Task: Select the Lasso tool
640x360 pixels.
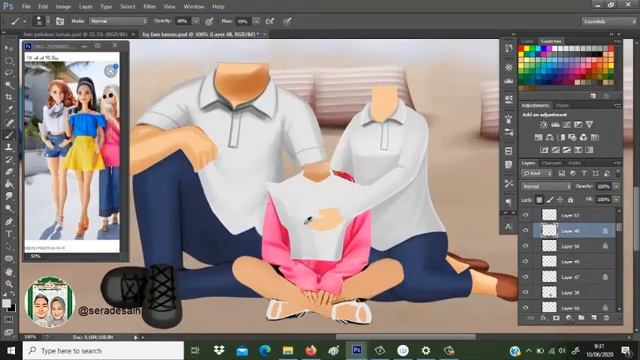Action: (9, 73)
